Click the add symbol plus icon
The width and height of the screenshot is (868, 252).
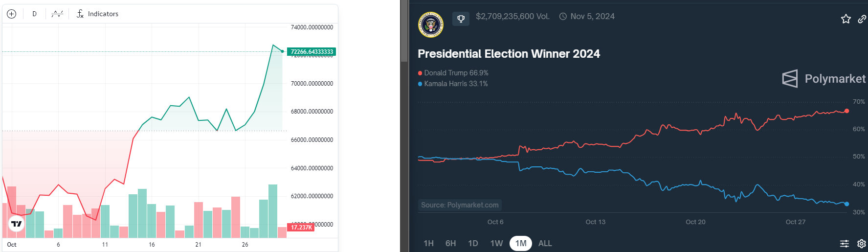(x=12, y=14)
